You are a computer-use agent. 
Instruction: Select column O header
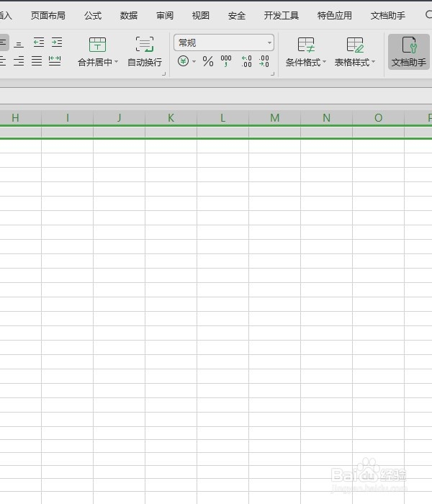(x=379, y=118)
